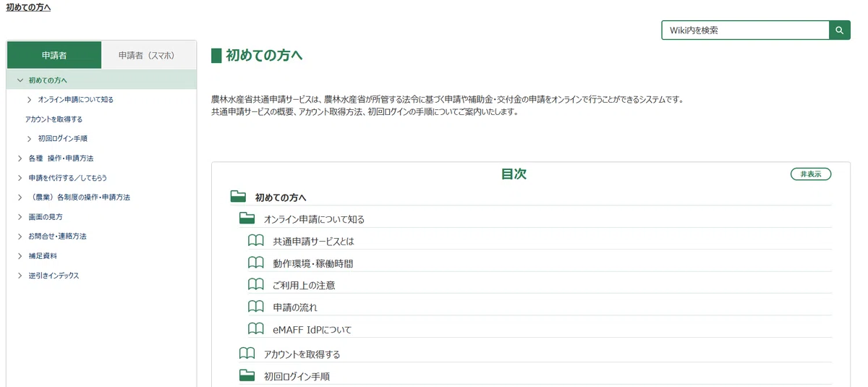Open the eMAFF IdPについて link
Image resolution: width=868 pixels, height=387 pixels.
(312, 329)
